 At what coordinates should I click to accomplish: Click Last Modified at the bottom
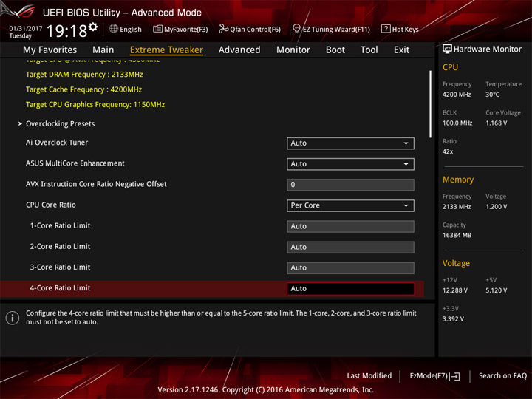pyautogui.click(x=369, y=376)
